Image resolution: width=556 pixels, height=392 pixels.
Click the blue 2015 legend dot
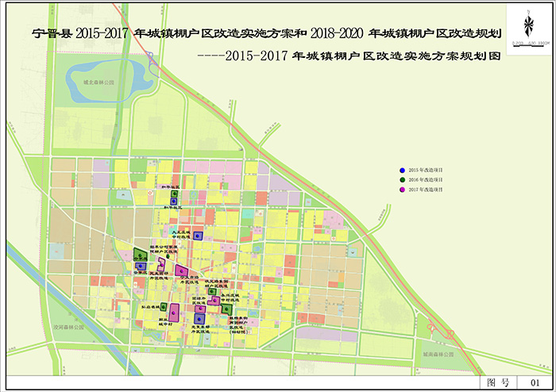(x=403, y=171)
